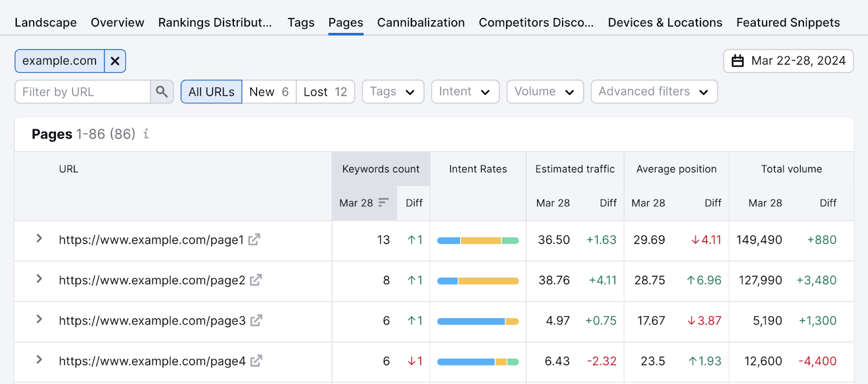
Task: Remove the example.com domain chip
Action: [115, 61]
